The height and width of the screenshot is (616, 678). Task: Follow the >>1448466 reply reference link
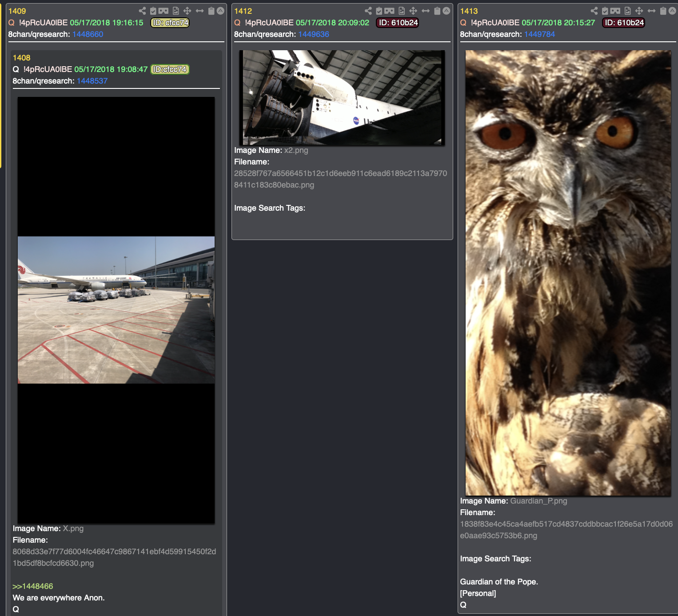click(x=33, y=586)
